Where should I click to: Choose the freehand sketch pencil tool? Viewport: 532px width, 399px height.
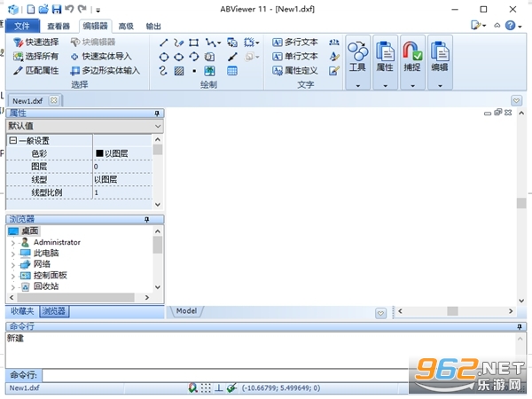coord(178,43)
